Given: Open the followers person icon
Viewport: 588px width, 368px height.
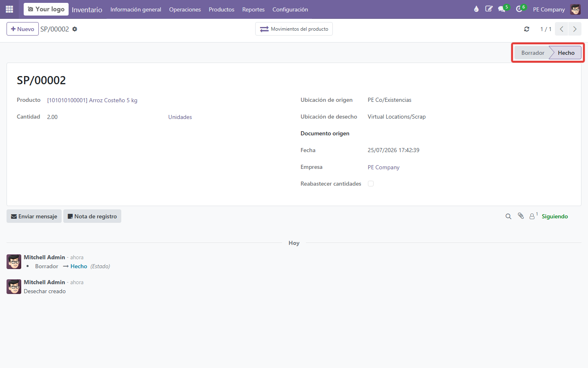Looking at the screenshot, I should pyautogui.click(x=533, y=216).
